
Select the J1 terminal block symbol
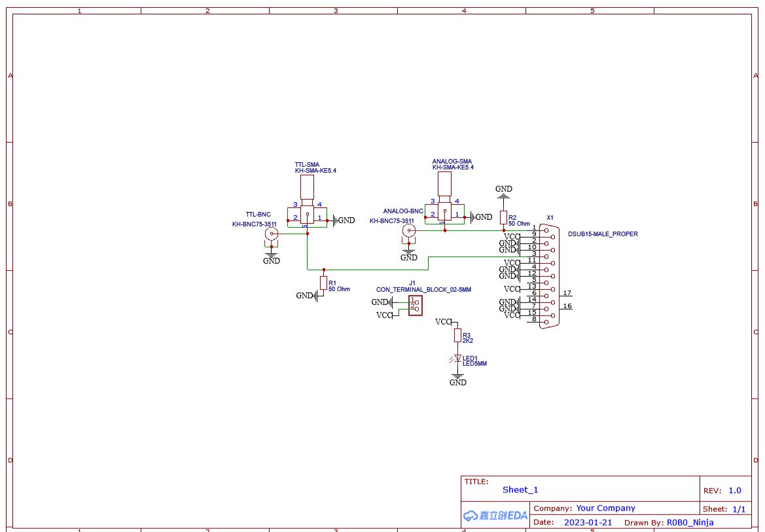point(415,304)
